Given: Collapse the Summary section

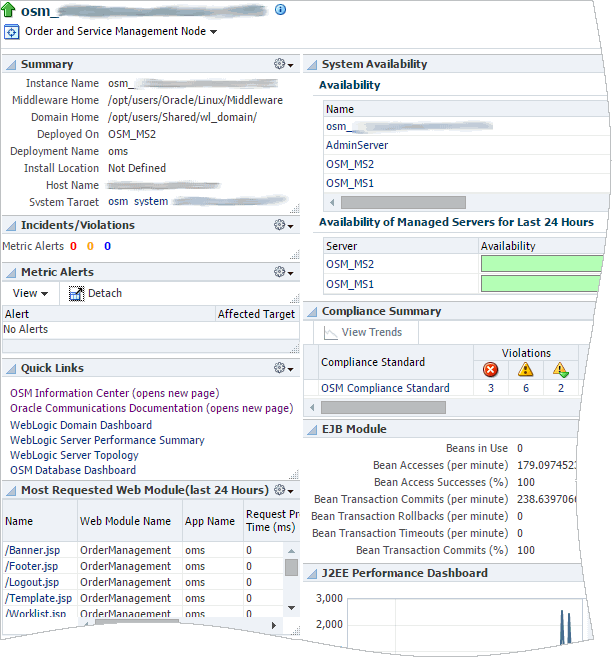Looking at the screenshot, I should coord(10,65).
